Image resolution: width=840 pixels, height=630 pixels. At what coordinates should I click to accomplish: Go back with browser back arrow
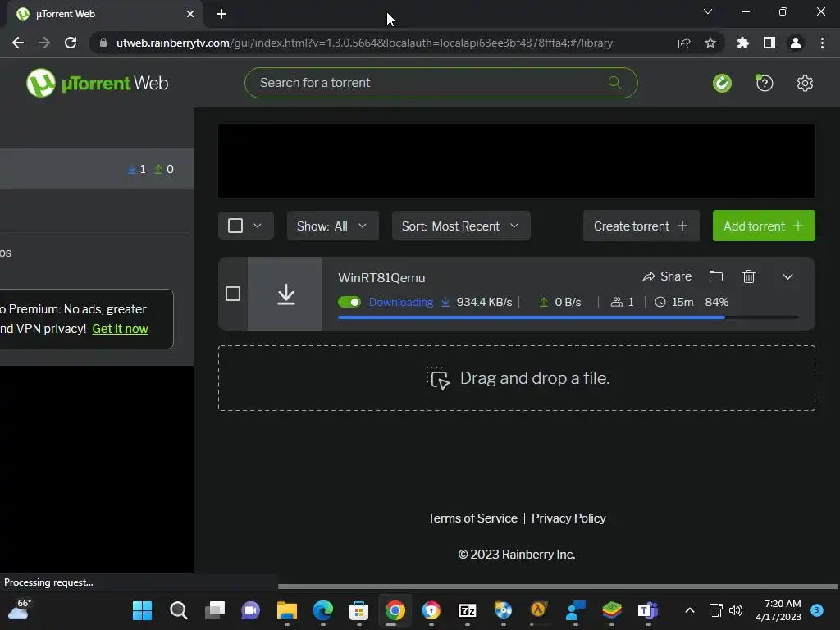coord(18,43)
